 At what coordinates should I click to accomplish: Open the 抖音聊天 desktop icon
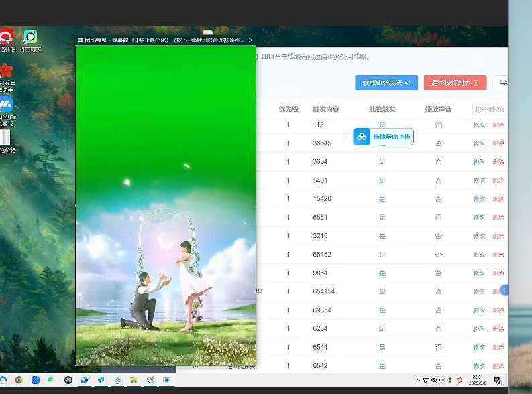pyautogui.click(x=30, y=41)
